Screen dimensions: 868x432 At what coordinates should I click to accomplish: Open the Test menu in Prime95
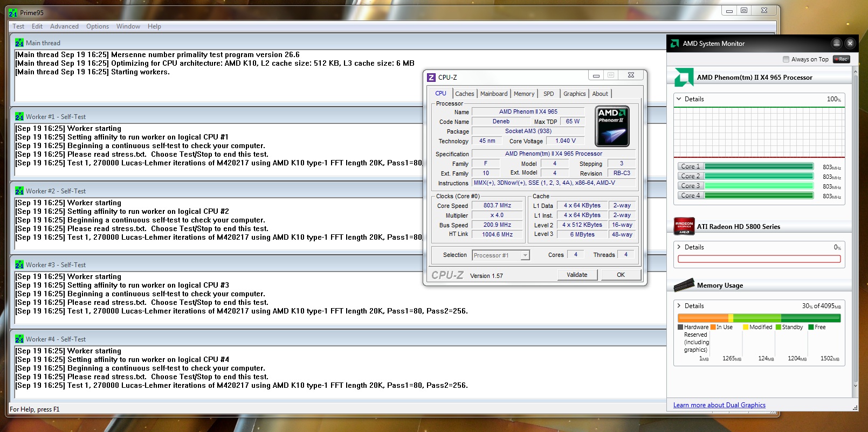coord(18,26)
